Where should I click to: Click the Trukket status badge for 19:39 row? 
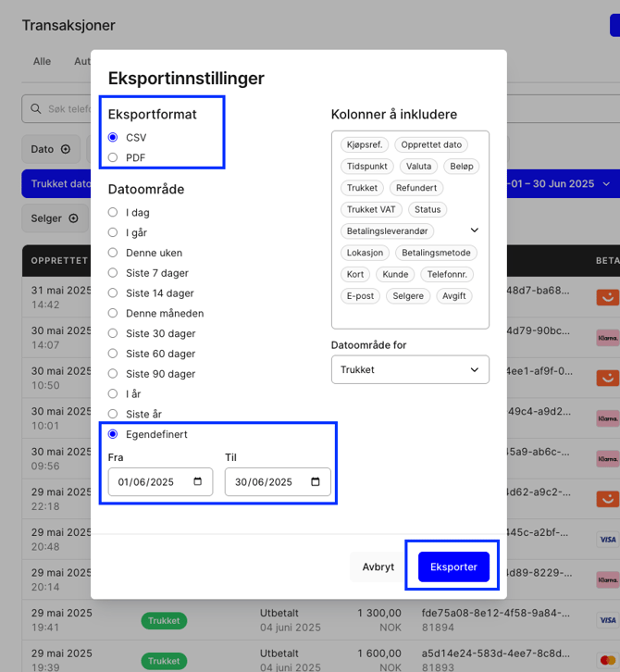pos(164,661)
